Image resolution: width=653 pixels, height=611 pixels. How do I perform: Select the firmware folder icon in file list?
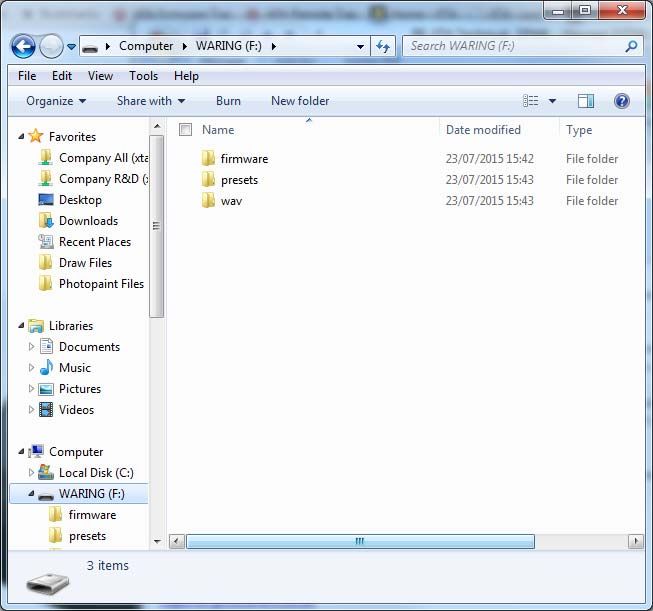click(x=208, y=158)
